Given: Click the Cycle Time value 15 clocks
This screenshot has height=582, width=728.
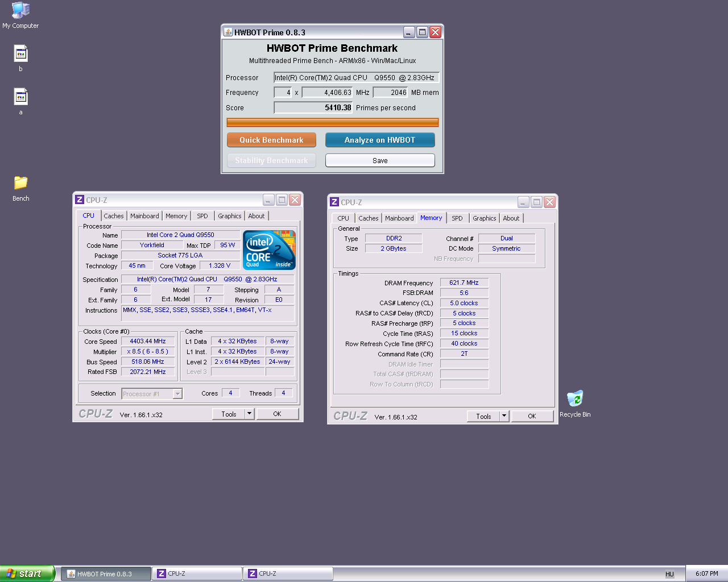Looking at the screenshot, I should [x=464, y=334].
